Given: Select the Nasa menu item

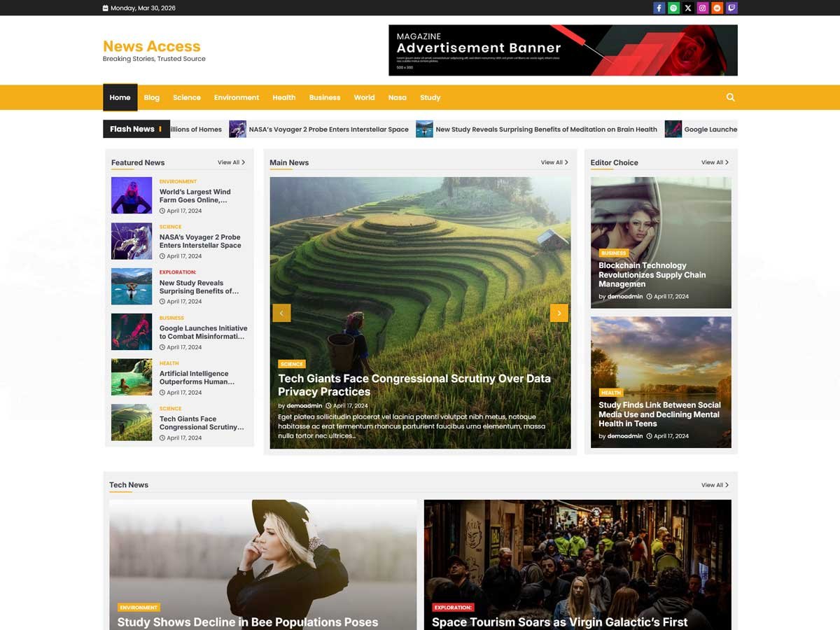Looking at the screenshot, I should point(397,97).
